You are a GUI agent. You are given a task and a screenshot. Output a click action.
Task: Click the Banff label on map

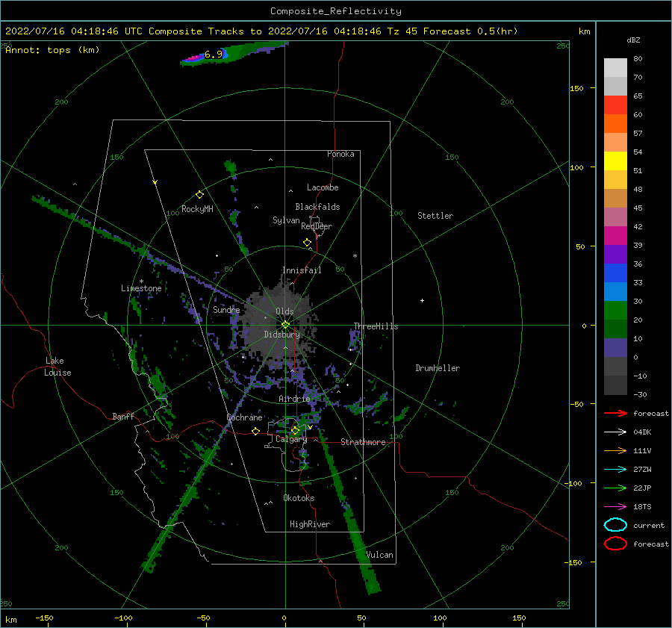[123, 416]
